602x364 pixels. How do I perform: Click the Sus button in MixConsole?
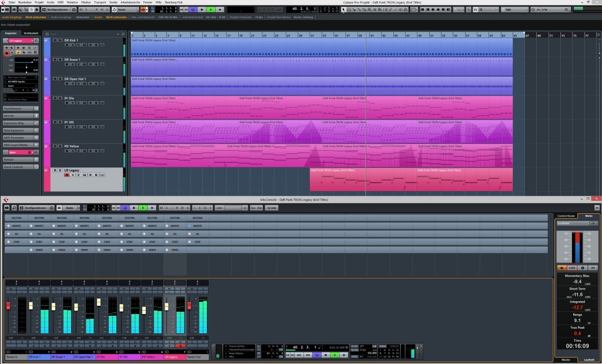tap(253, 207)
